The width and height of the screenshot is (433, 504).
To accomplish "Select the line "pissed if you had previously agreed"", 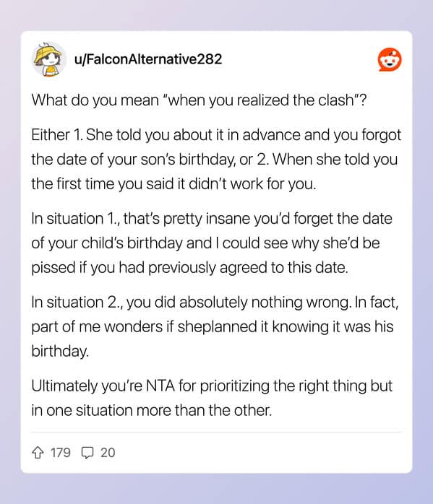I will pos(190,268).
